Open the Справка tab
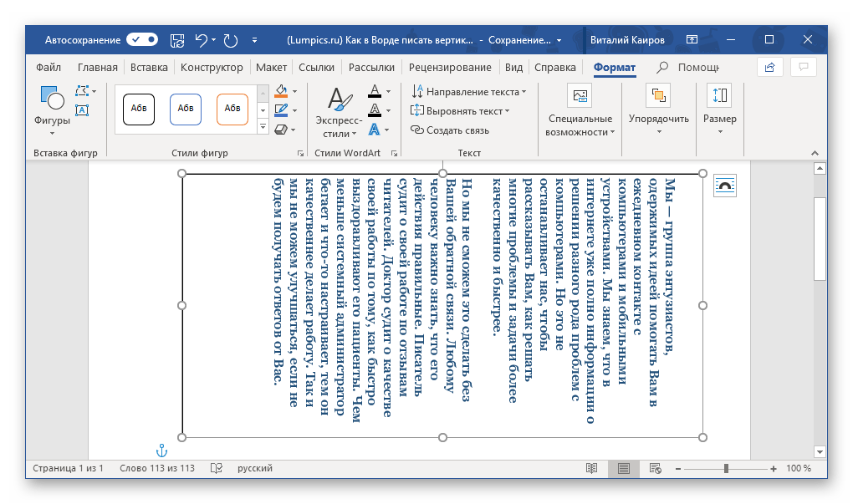The image size is (853, 504). click(555, 68)
